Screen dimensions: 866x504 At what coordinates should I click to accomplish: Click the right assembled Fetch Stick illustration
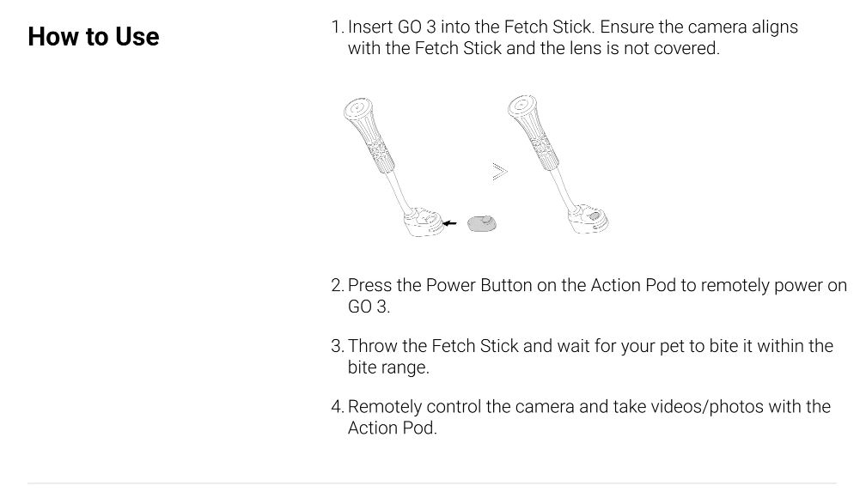[558, 165]
